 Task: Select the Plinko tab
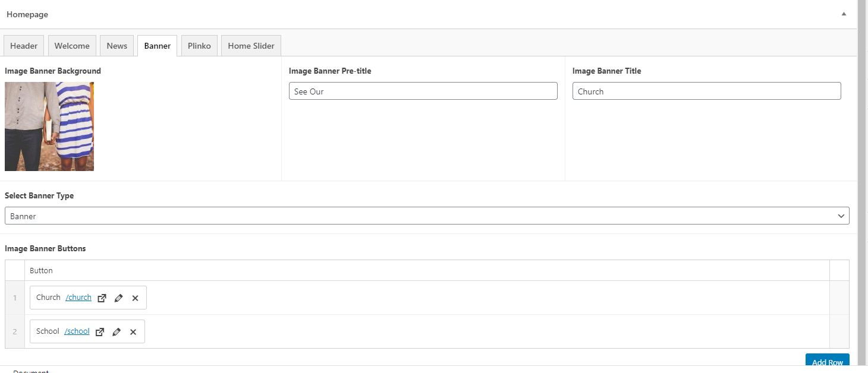199,46
